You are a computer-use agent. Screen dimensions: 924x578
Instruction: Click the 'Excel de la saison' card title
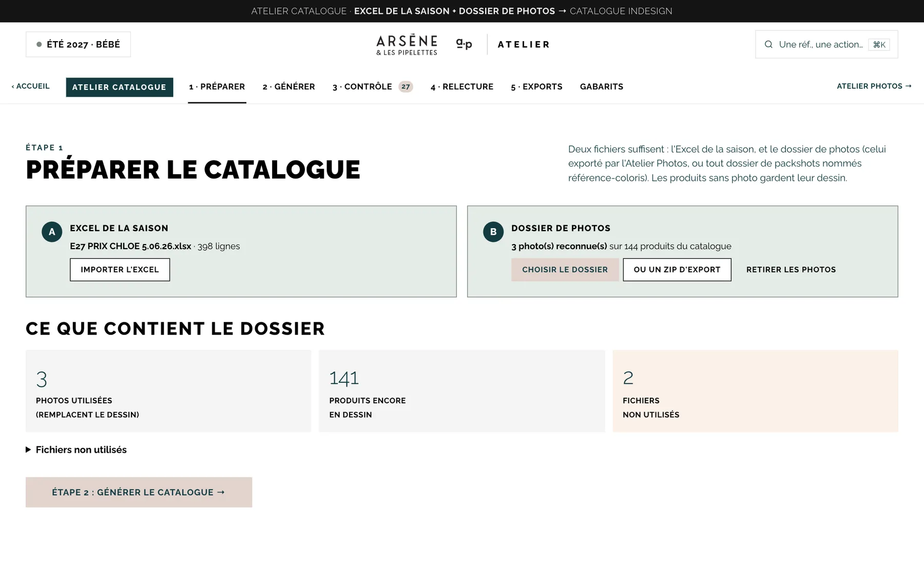point(119,228)
